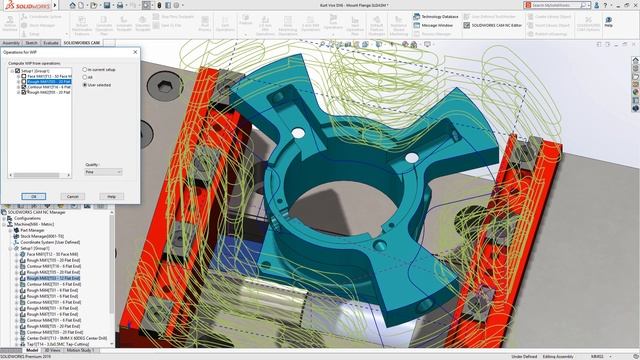Screen dimensions: 640x360
Task: Select Stock Manager in NC Manager tree
Action: click(x=42, y=236)
